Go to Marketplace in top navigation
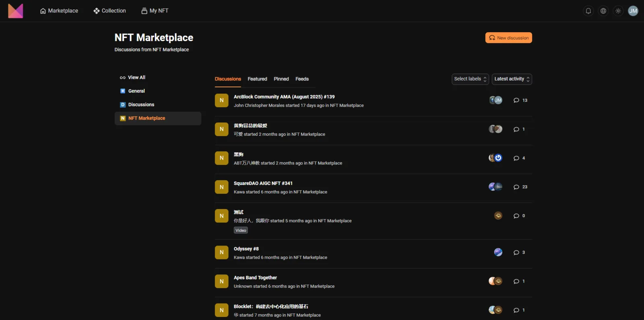 [x=59, y=11]
